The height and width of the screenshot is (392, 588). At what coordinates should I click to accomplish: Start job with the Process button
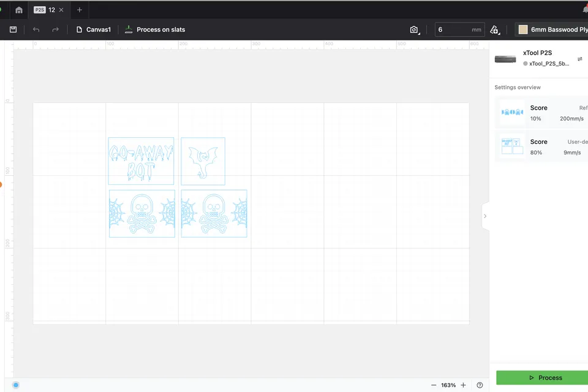[542, 378]
